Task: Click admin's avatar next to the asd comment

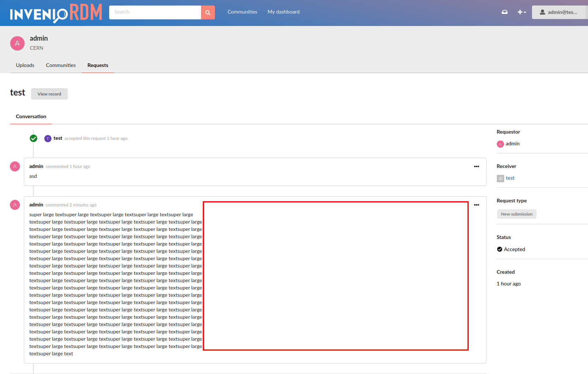Action: [15, 166]
